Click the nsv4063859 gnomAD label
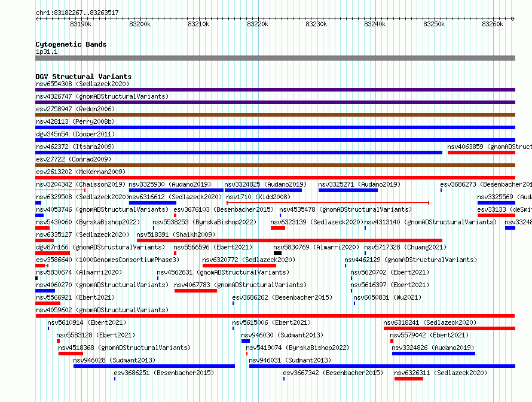 coord(489,147)
